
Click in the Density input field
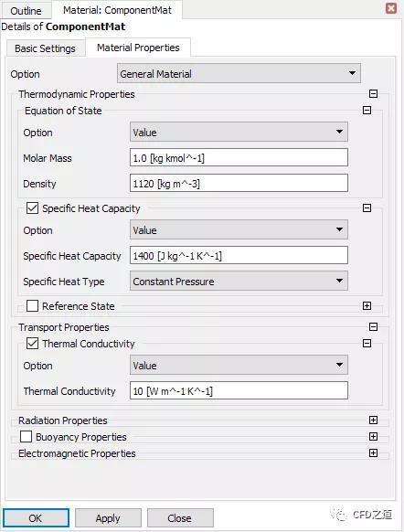coord(239,183)
